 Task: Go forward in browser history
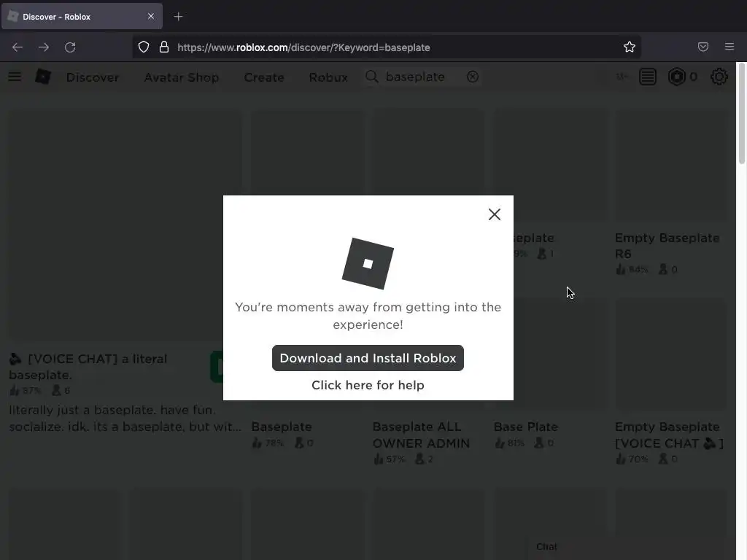[44, 47]
